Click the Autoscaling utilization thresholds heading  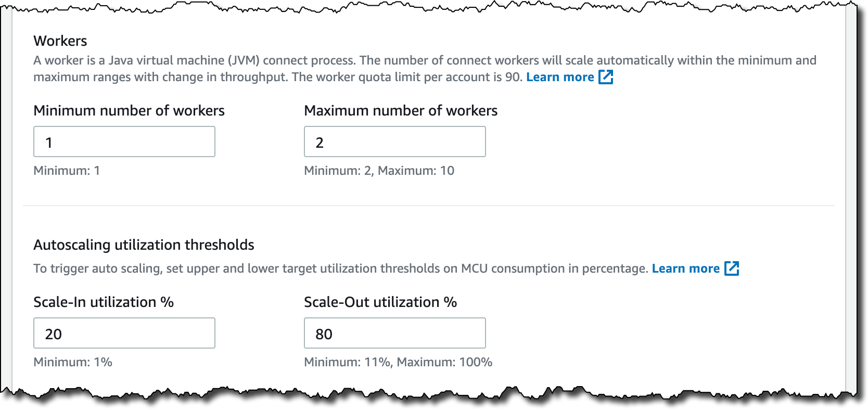144,245
